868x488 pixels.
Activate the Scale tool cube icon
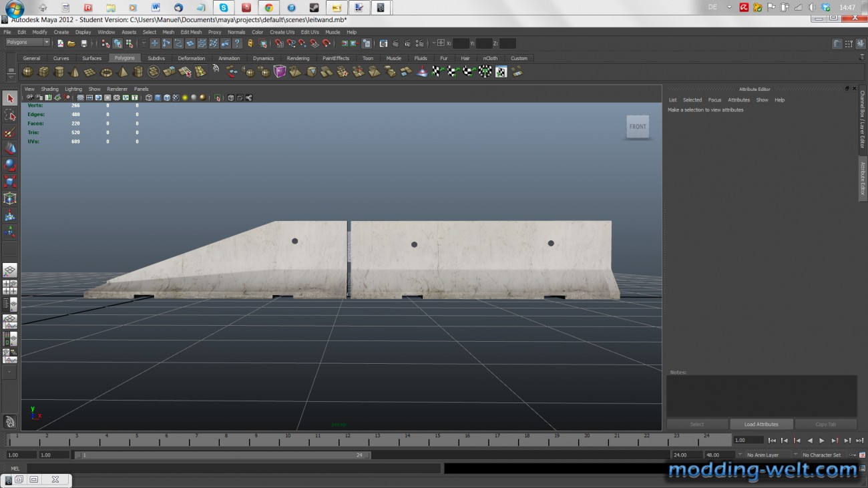click(10, 182)
